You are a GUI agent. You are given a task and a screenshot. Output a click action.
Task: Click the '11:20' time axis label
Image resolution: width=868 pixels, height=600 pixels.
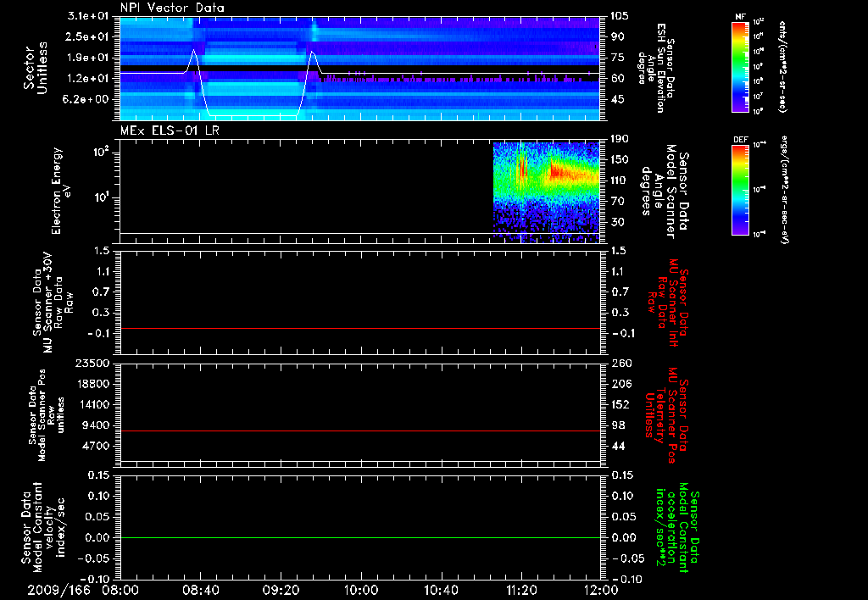tap(521, 590)
